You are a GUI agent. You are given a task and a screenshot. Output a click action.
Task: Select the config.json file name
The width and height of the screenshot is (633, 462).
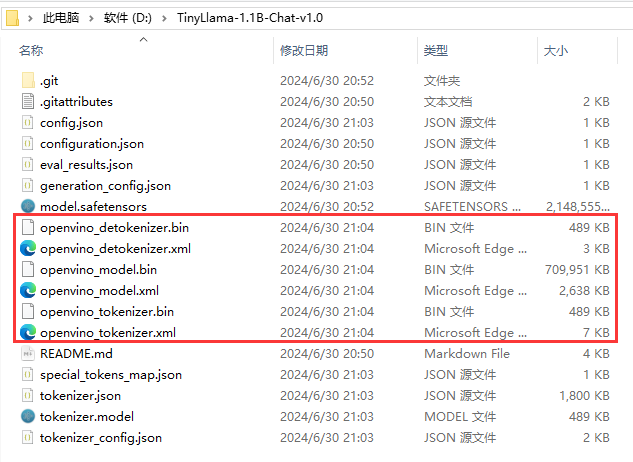tap(71, 123)
